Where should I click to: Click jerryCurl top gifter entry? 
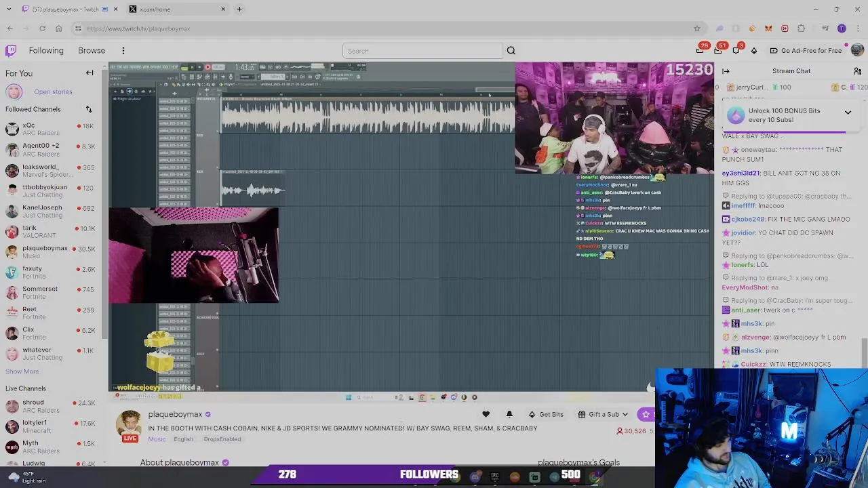point(758,87)
